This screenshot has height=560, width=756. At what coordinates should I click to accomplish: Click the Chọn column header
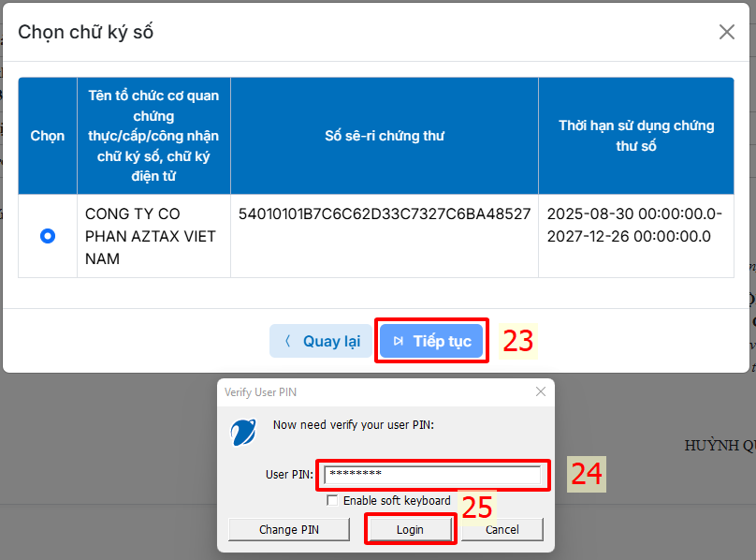tap(48, 136)
